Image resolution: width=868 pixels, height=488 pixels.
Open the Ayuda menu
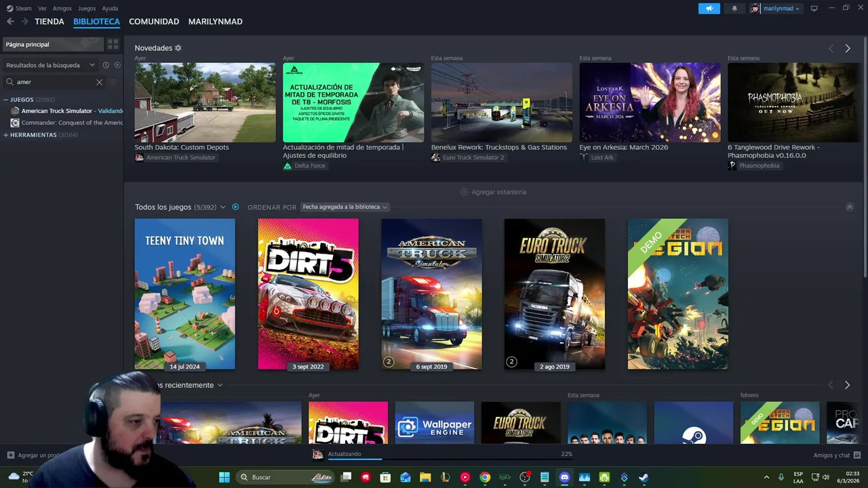[x=110, y=8]
